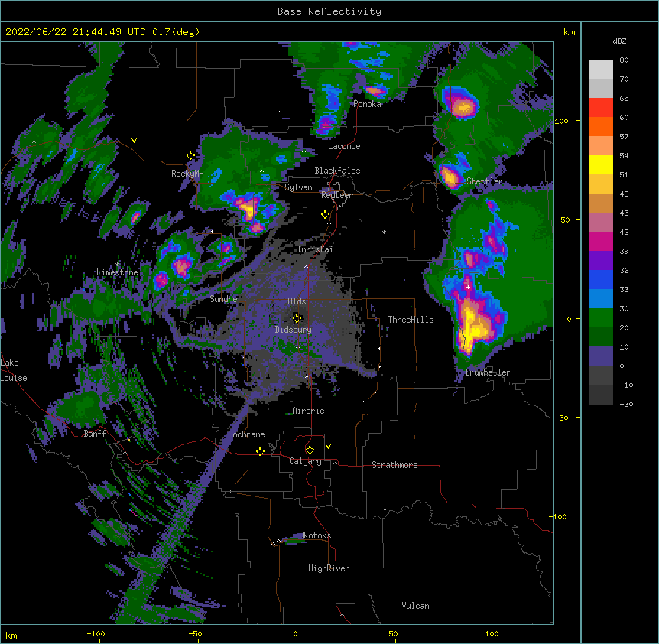Click the Lake Louise label

click(x=14, y=370)
